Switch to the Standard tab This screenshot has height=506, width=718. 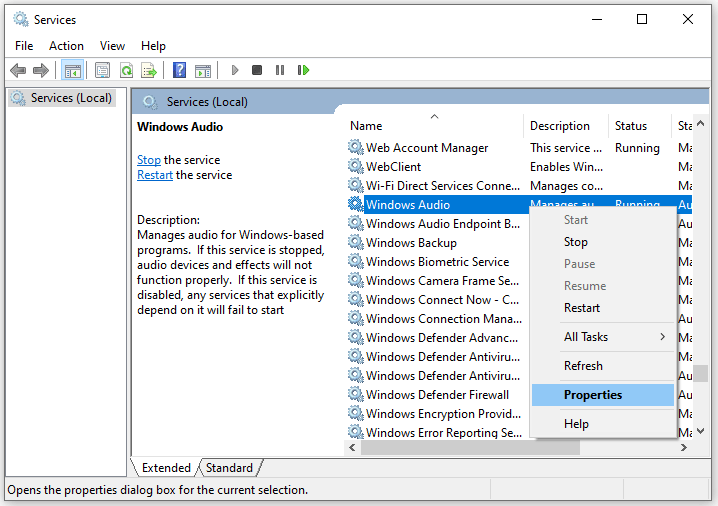coord(229,468)
